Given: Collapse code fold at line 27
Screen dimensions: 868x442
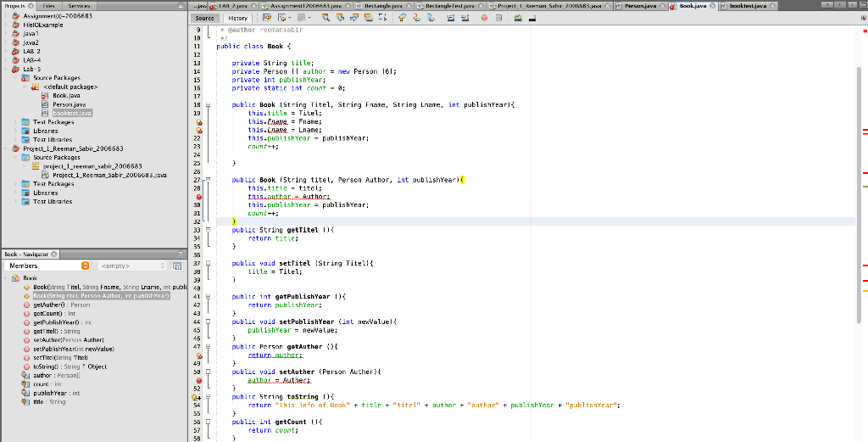Looking at the screenshot, I should [209, 180].
